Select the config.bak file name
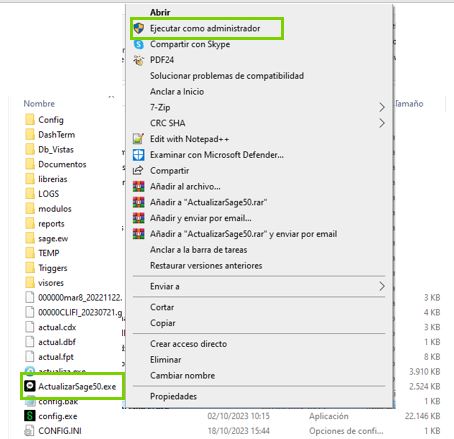Screen dimensions: 454x439 coord(58,401)
